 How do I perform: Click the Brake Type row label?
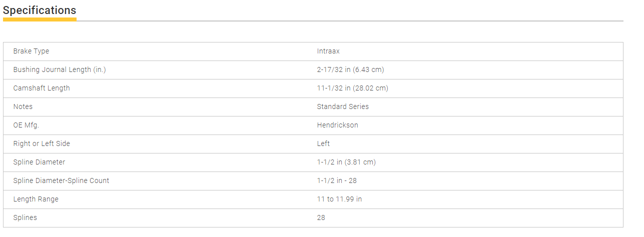(x=31, y=51)
